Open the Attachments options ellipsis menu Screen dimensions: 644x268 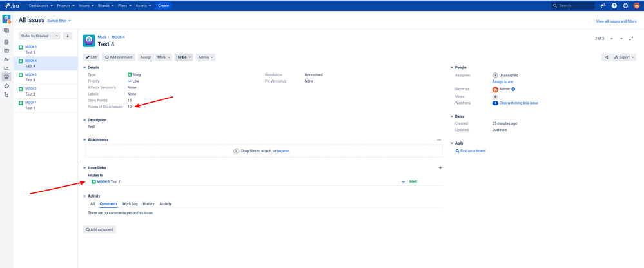coord(439,140)
